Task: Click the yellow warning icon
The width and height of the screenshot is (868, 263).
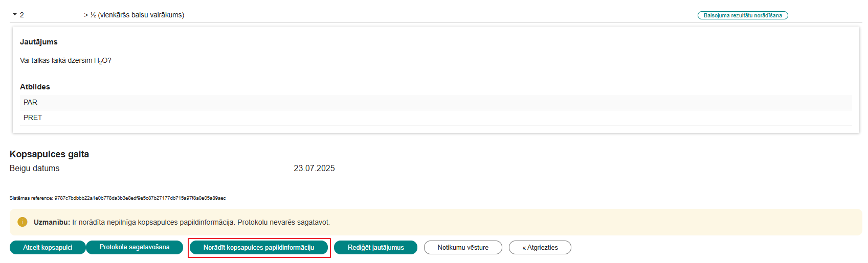Action: click(x=23, y=222)
